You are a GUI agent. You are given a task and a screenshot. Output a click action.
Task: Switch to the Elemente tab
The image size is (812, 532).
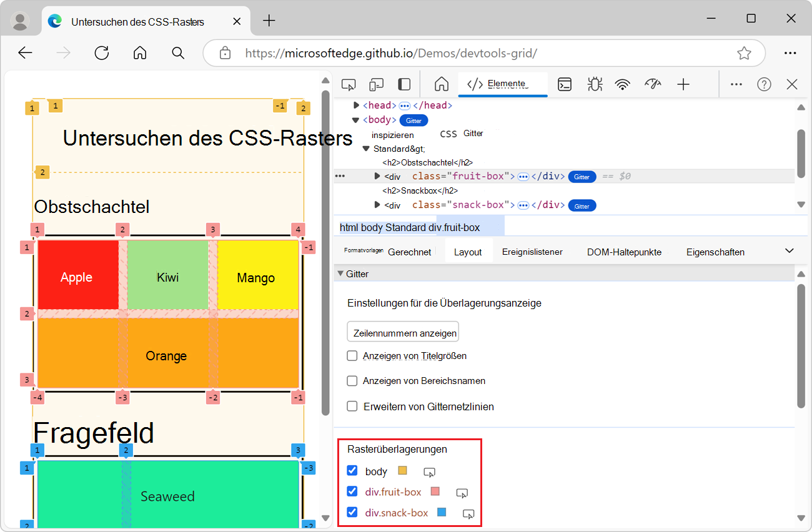[503, 84]
